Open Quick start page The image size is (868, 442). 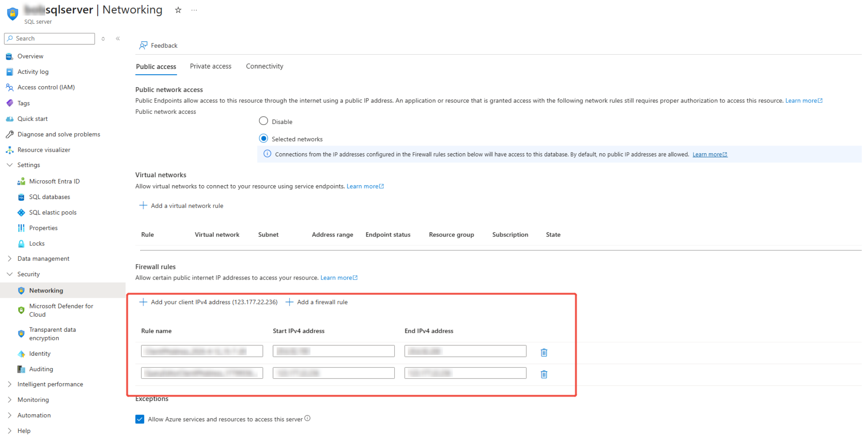point(32,119)
